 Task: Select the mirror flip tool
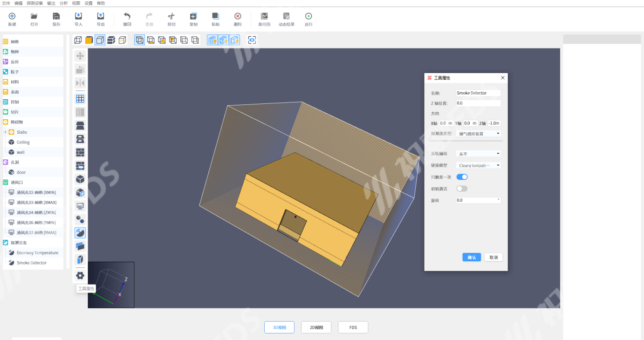pyautogui.click(x=80, y=83)
